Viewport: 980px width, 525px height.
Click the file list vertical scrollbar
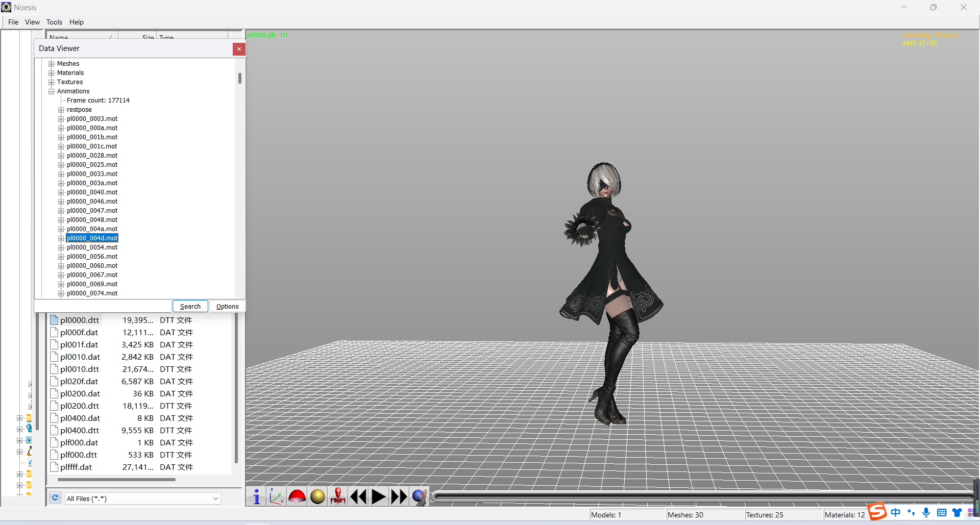point(236,388)
